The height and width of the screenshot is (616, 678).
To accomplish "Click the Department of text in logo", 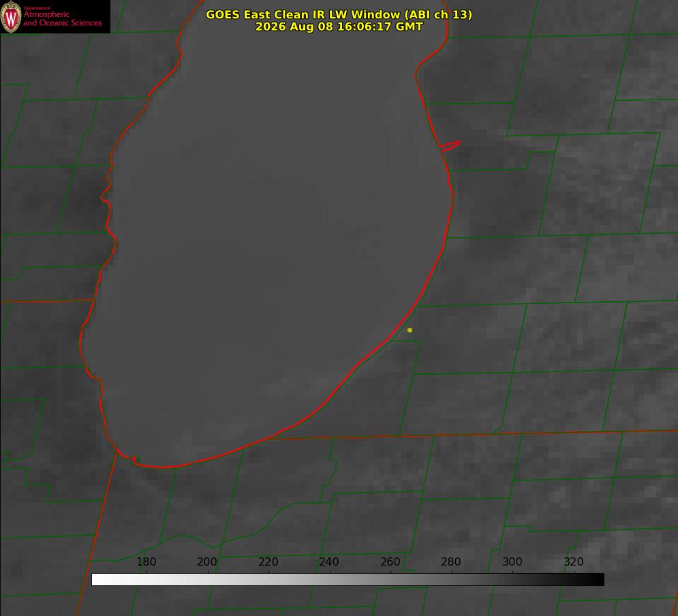I will pyautogui.click(x=37, y=8).
